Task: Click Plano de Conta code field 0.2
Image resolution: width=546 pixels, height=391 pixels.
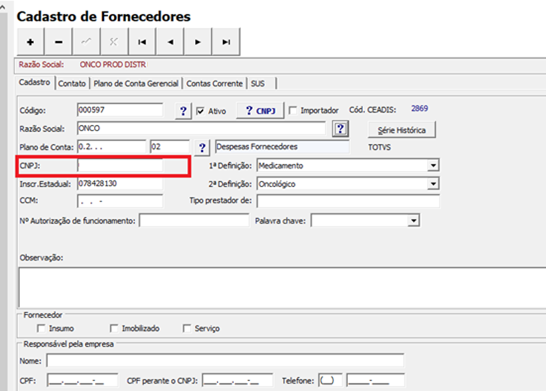Action: pyautogui.click(x=112, y=147)
